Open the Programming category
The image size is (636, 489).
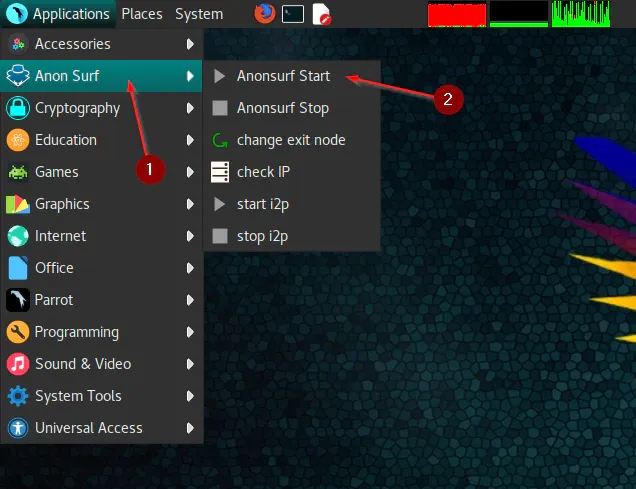[x=101, y=332]
